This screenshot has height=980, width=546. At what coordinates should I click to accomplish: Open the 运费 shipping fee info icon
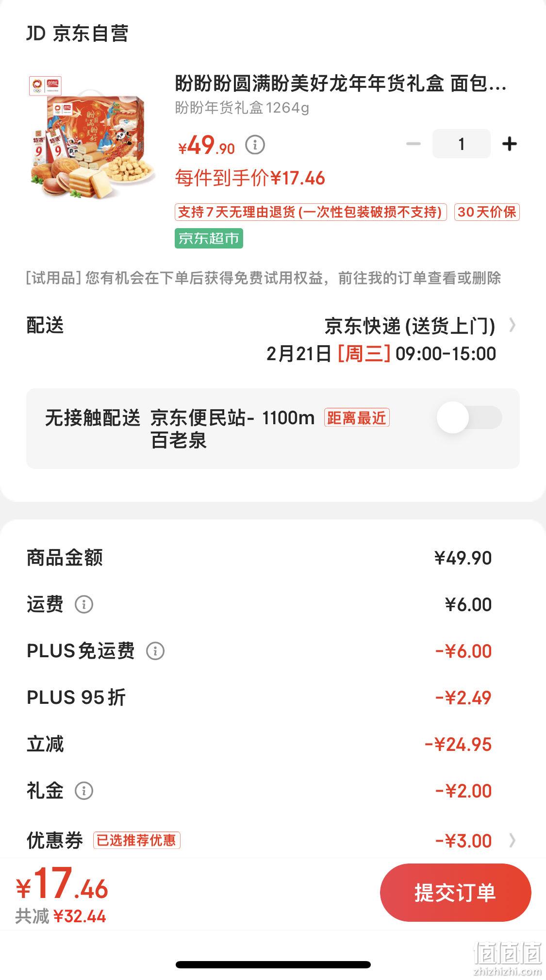pos(84,604)
